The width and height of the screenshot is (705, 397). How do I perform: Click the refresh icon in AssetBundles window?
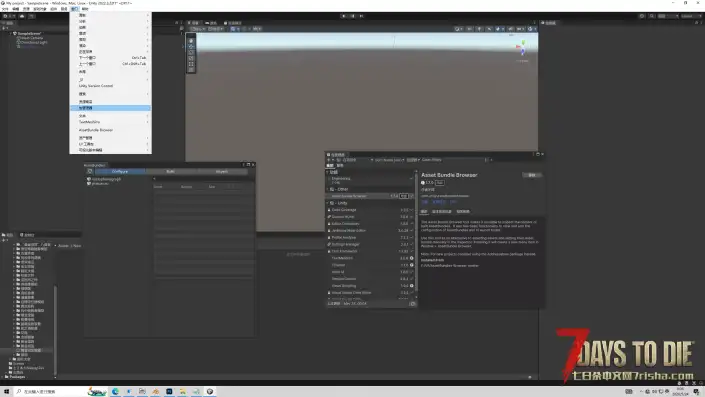pos(89,171)
